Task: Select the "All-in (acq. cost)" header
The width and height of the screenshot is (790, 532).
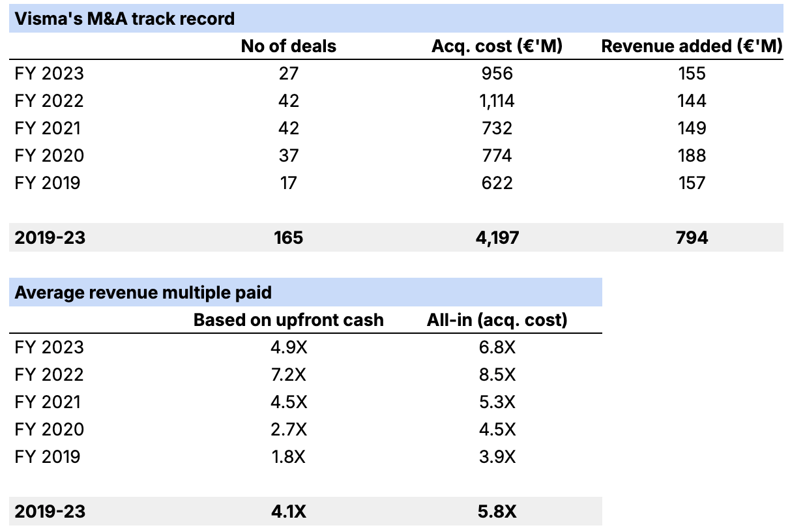Action: (497, 320)
